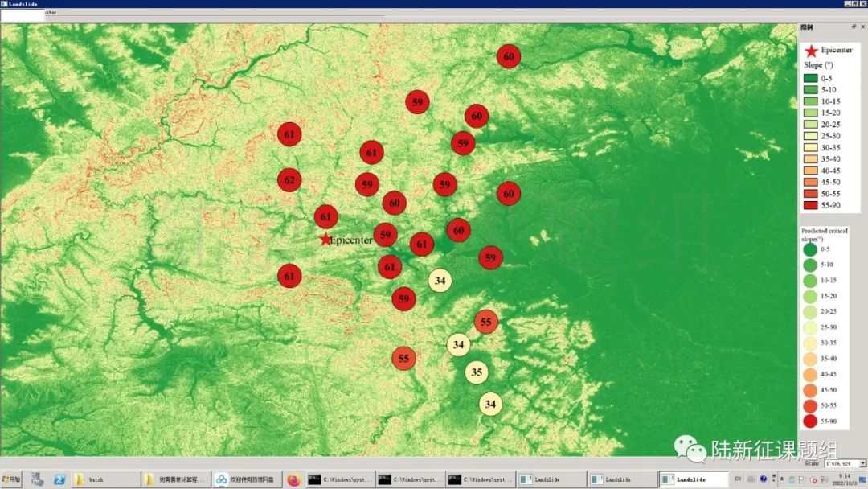Viewport: 868px width, 489px height.
Task: Click the cream marker labeled 35
Action: click(477, 372)
